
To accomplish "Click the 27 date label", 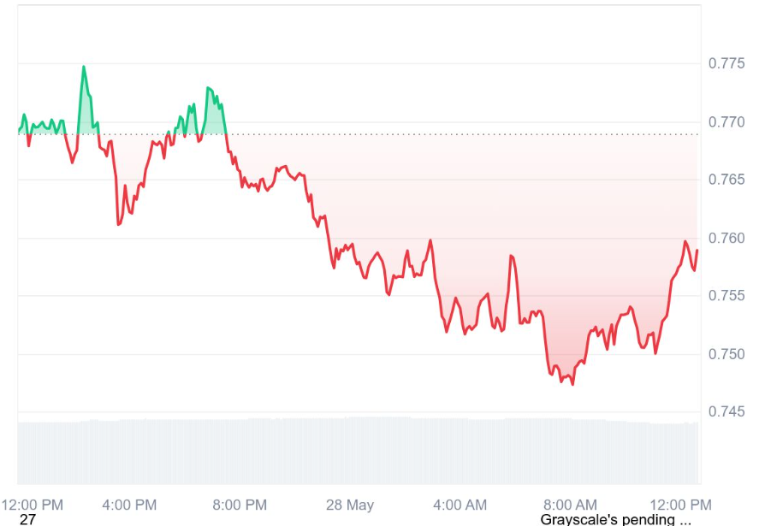I will pyautogui.click(x=27, y=520).
